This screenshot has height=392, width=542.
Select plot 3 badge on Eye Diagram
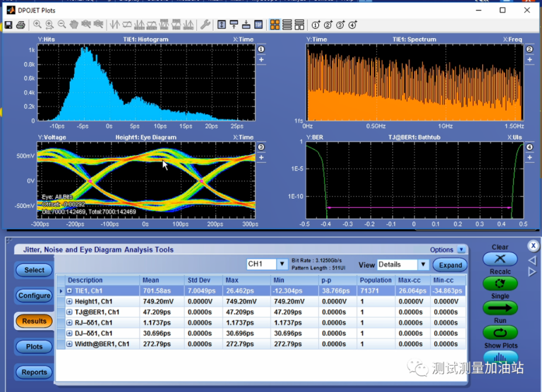click(x=261, y=147)
